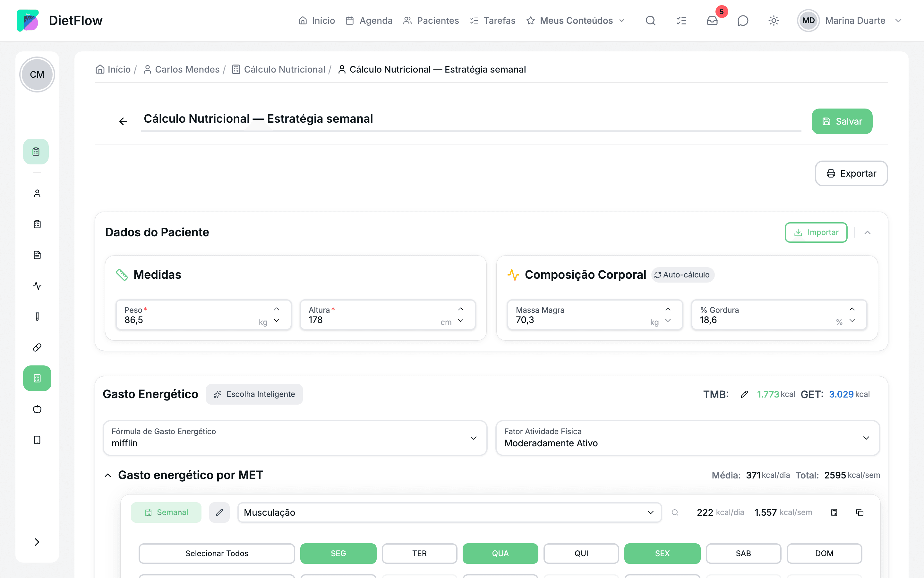Select the active calculator sidebar icon
This screenshot has width=924, height=578.
click(37, 379)
